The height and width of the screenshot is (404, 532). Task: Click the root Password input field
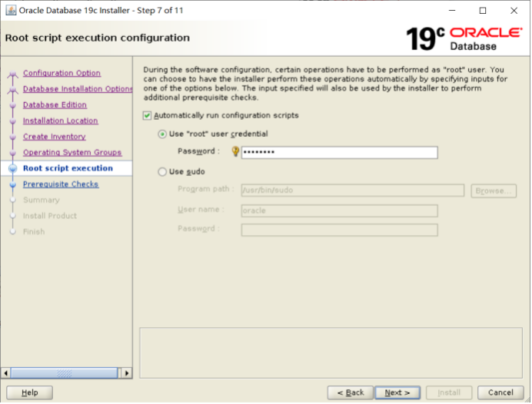tap(339, 152)
